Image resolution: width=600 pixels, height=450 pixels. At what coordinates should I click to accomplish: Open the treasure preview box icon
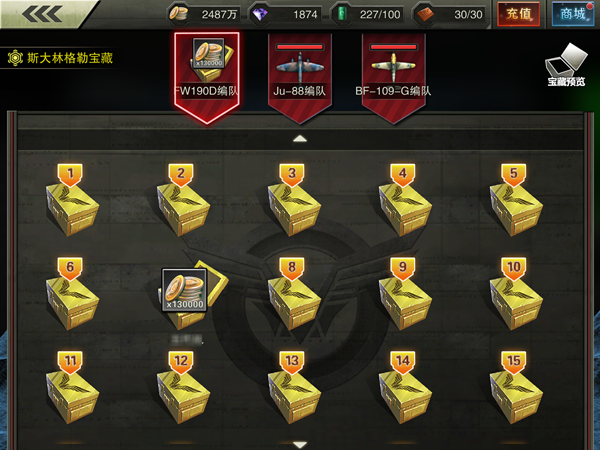tap(566, 65)
